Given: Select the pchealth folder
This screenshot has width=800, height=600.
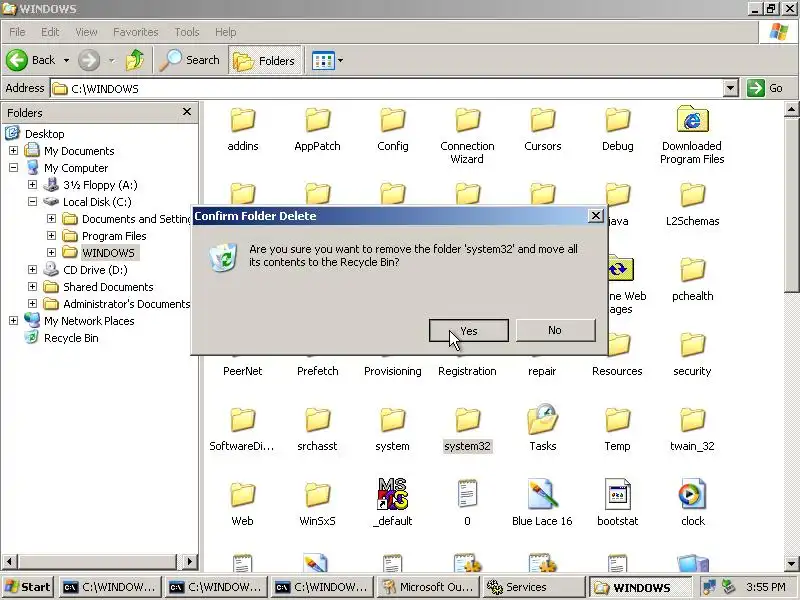Looking at the screenshot, I should (692, 280).
